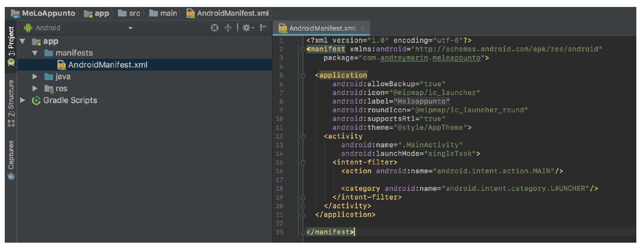Click the app module folder icon
The width and height of the screenshot is (644, 250).
pos(36,41)
